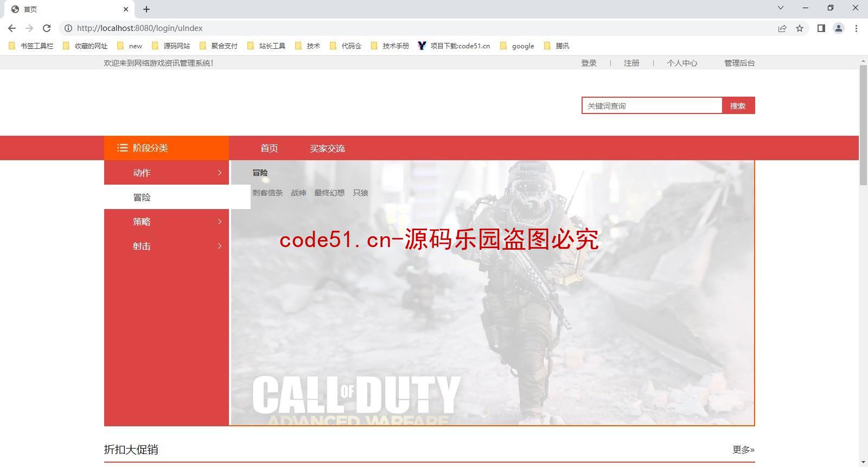868x467 pixels.
Task: Open the 书签工具栏 bookmark folder
Action: point(31,46)
